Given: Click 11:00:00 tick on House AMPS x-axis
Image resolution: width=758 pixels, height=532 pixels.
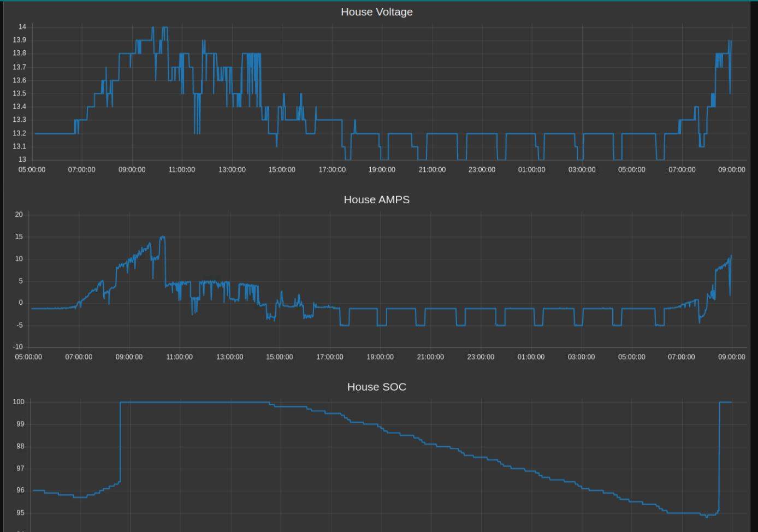Looking at the screenshot, I should (179, 357).
